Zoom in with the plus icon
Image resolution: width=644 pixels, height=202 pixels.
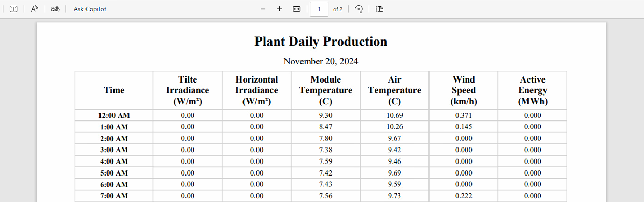279,9
